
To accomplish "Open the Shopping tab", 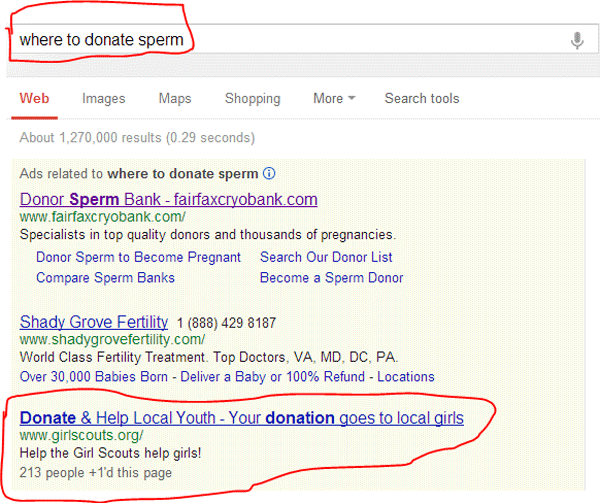I will tap(253, 99).
